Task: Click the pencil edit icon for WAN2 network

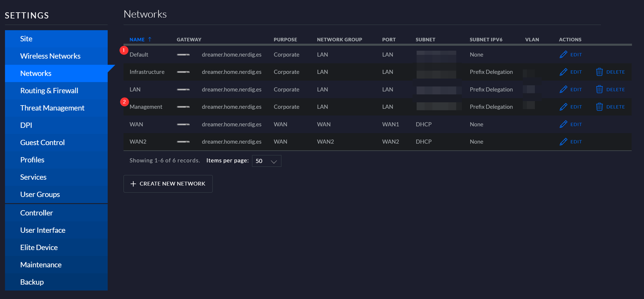Action: 563,142
